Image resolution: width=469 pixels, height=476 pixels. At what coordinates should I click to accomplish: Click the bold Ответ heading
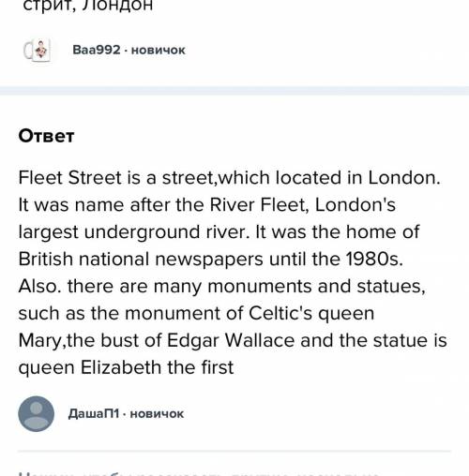click(x=46, y=136)
